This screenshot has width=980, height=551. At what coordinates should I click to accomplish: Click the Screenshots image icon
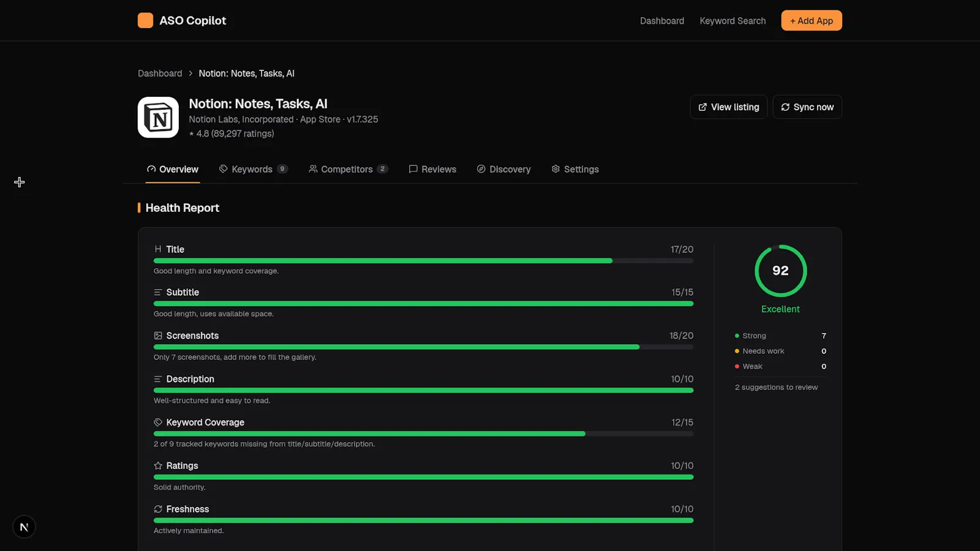tap(158, 335)
